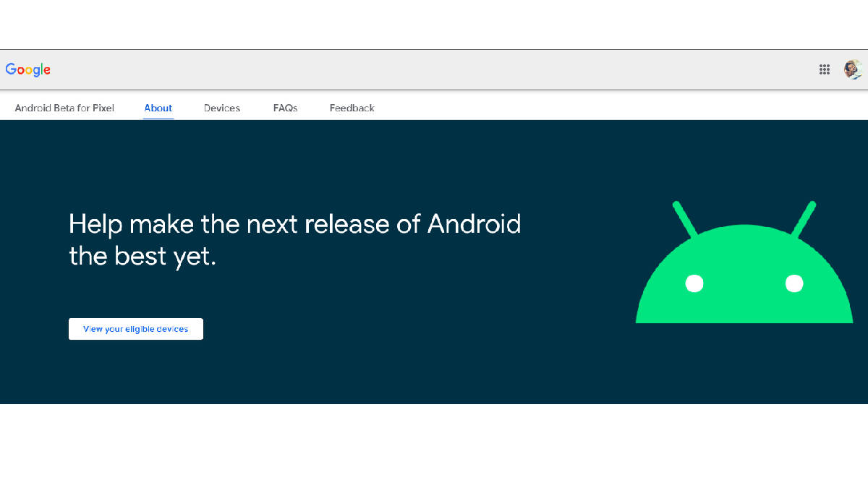Screen dimensions: 868x488
Task: Open the FAQs tab
Action: click(285, 108)
